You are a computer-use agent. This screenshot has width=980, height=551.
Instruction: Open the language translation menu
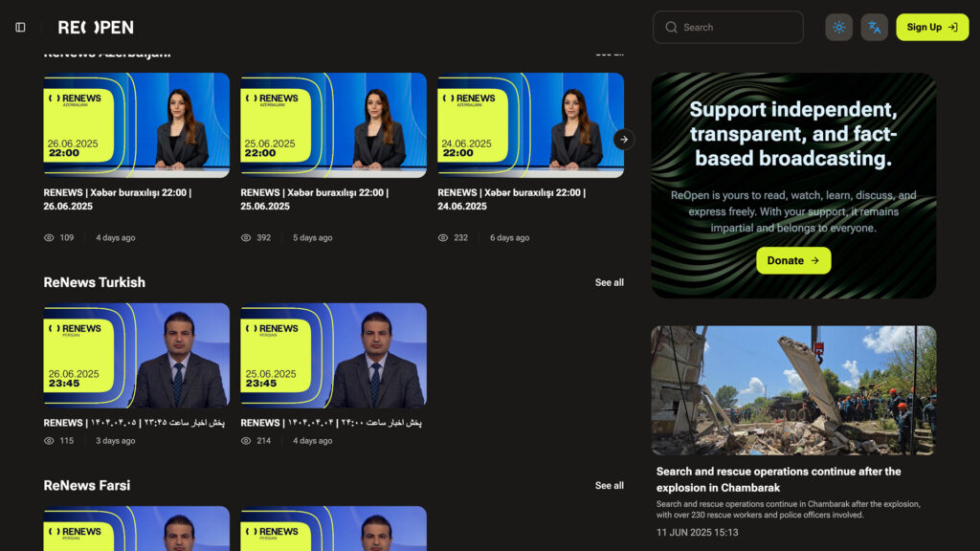(x=875, y=28)
